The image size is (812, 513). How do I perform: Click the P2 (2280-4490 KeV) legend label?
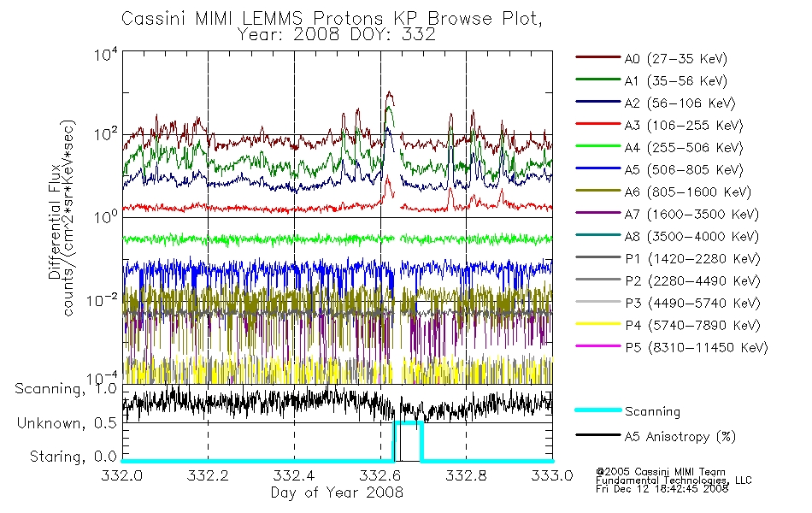coord(691,280)
